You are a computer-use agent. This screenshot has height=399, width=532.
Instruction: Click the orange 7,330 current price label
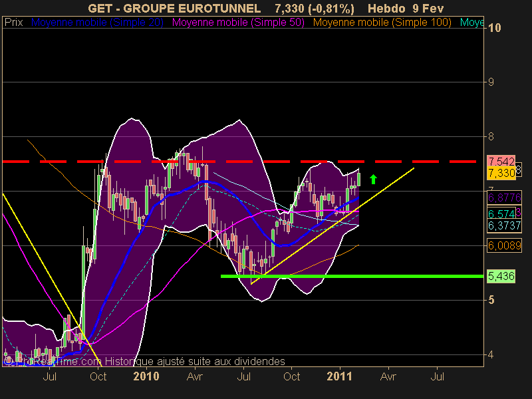click(501, 173)
